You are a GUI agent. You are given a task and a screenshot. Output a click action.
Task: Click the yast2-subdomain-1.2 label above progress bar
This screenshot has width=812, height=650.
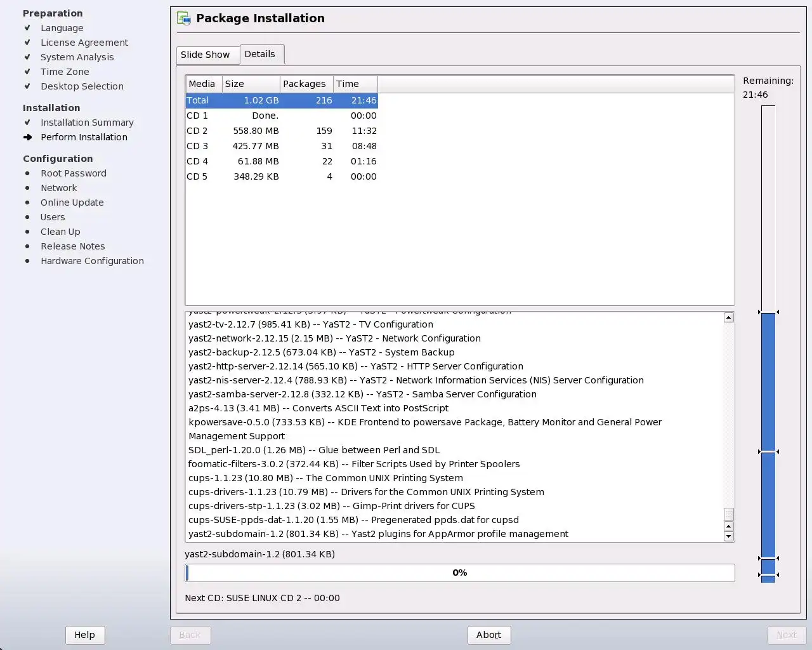pos(259,554)
